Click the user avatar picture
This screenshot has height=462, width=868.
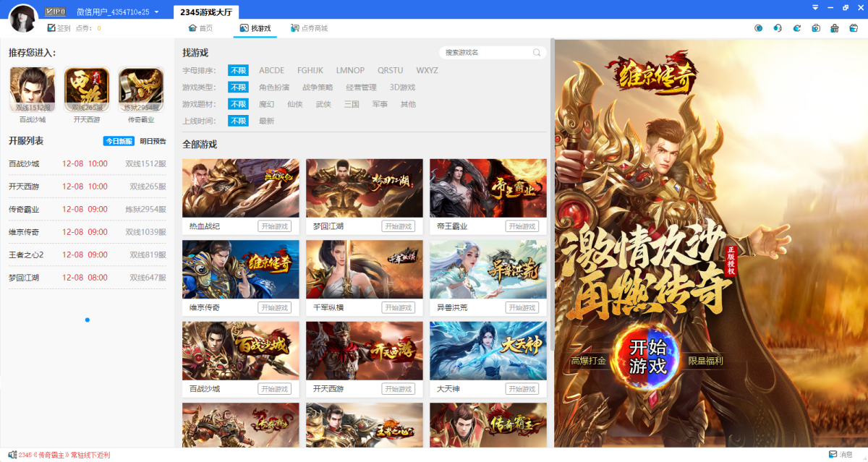[x=23, y=18]
